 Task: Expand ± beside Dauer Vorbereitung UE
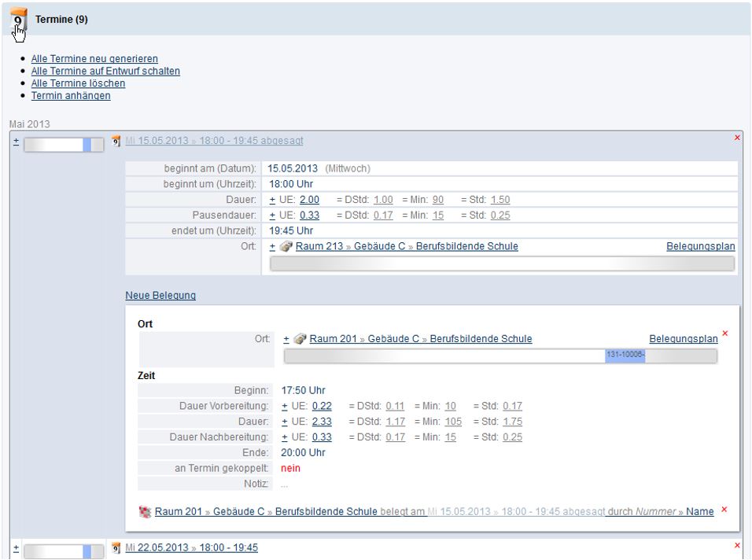coord(285,406)
